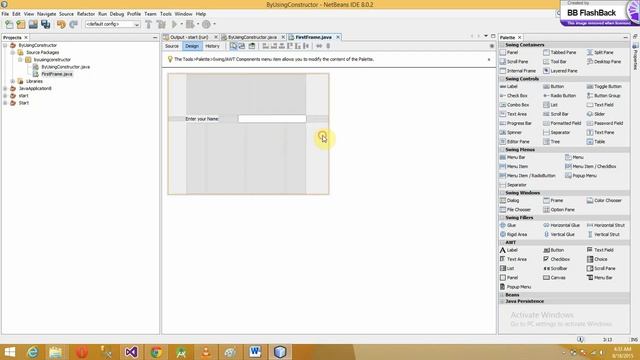Click the Preview Design icon in designer toolbar
Viewport: 640px width, 360px height.
point(252,46)
